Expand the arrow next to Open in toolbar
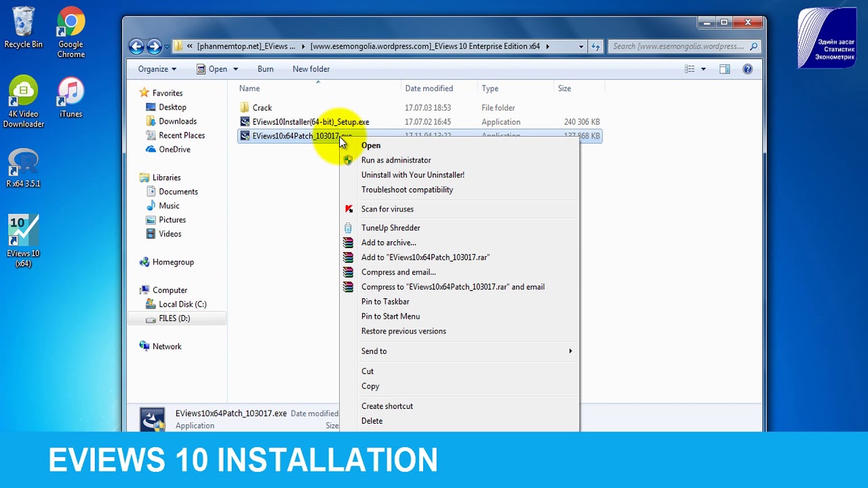This screenshot has width=868, height=488. [236, 69]
